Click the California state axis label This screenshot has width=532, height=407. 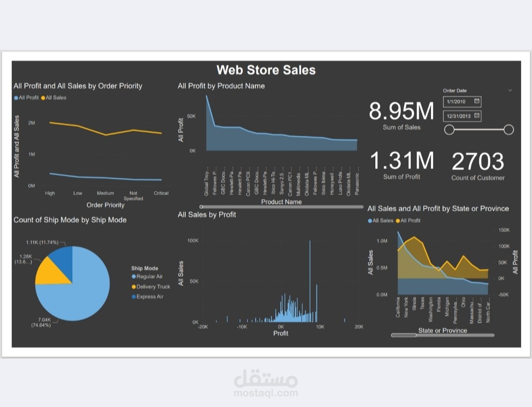coord(398,307)
